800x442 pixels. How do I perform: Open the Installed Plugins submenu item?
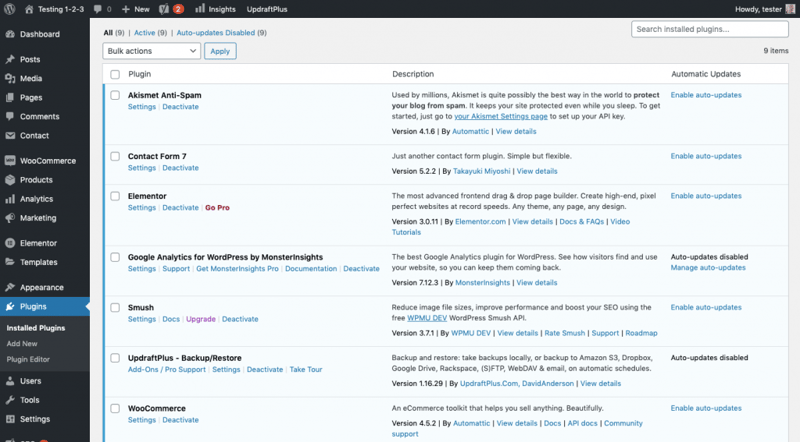tap(36, 328)
